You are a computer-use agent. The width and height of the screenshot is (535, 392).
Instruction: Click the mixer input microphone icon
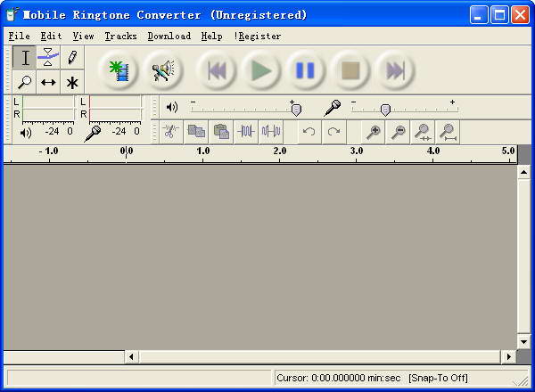pos(333,108)
